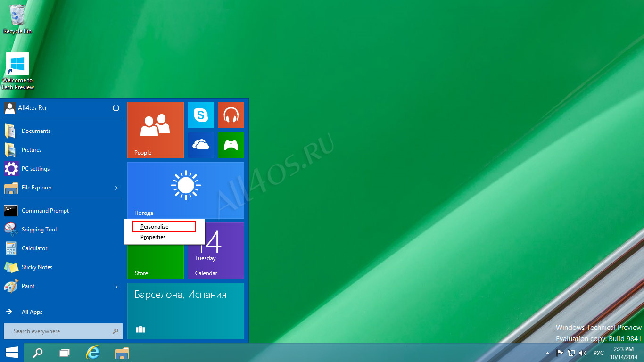The height and width of the screenshot is (362, 644).
Task: Click the power button in Start menu
Action: pos(116,108)
